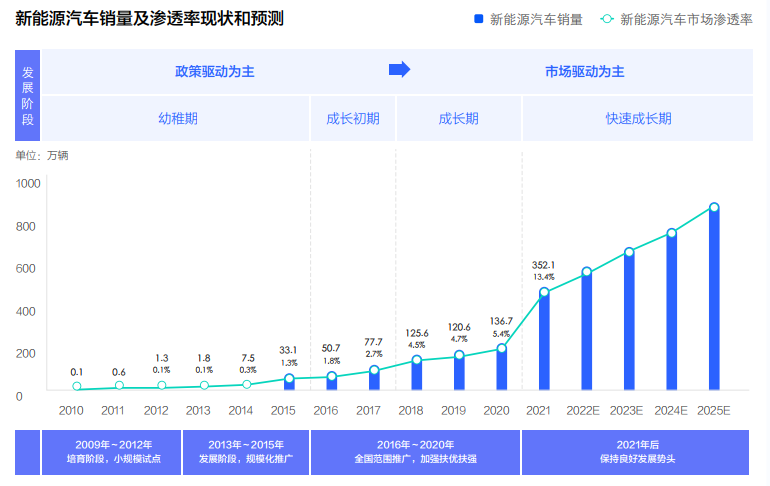Click the 快速成长期 stage cell
The height and width of the screenshot is (486, 770).
click(637, 118)
